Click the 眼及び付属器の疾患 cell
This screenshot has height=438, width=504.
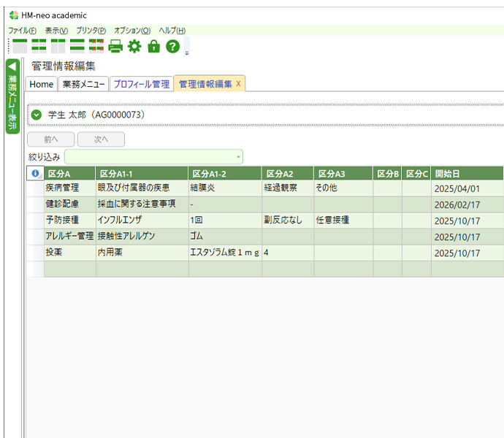(x=142, y=188)
